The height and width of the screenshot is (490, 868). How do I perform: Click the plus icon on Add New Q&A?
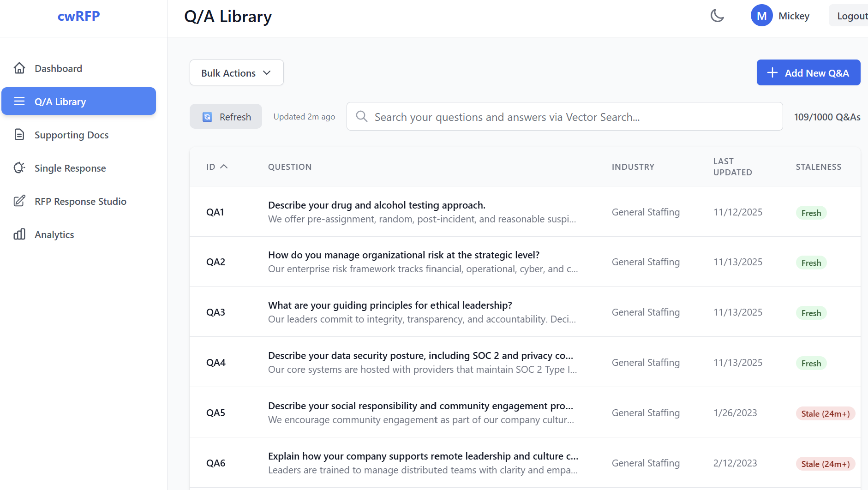click(772, 72)
